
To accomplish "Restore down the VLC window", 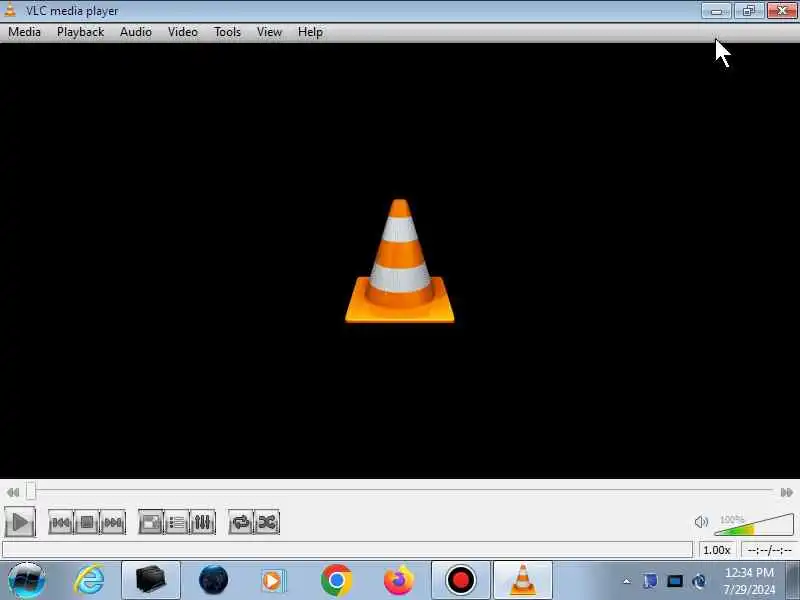I will 749,10.
